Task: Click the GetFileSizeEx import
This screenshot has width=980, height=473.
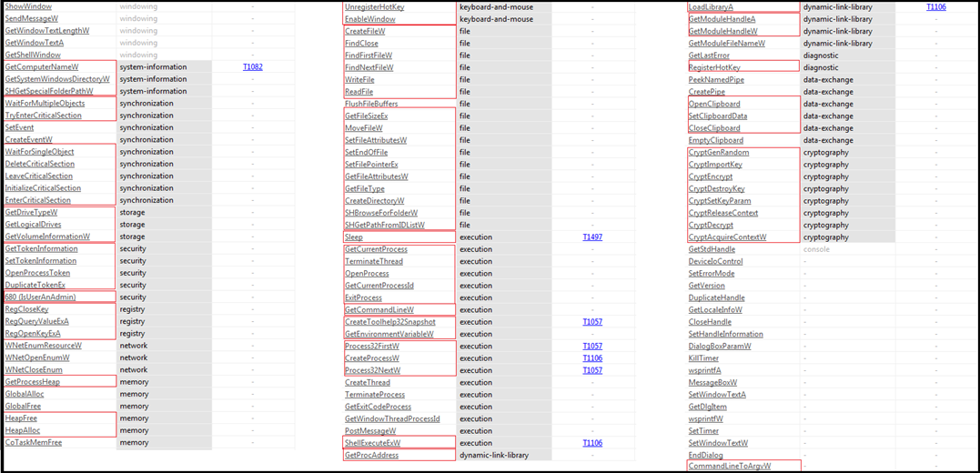Action: pyautogui.click(x=367, y=116)
